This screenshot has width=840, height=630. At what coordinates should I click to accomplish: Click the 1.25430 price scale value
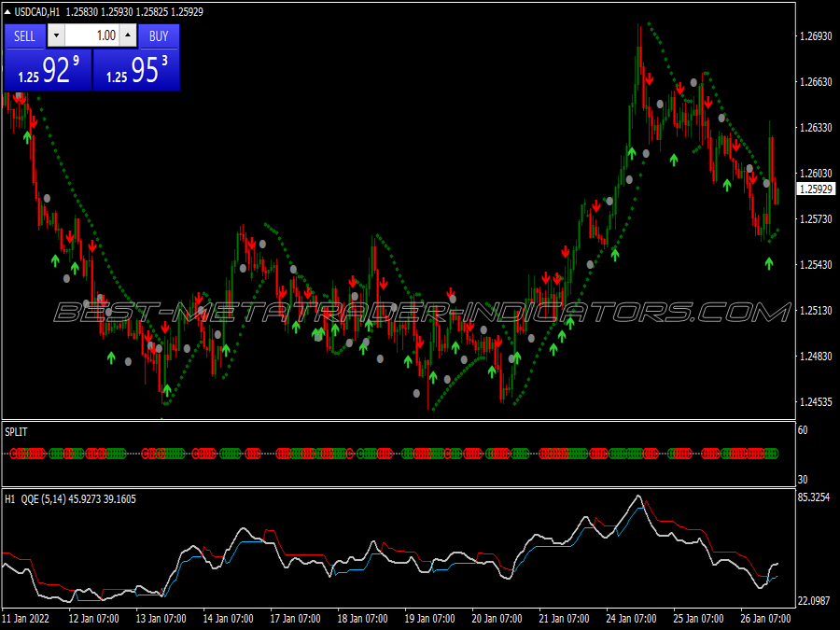tap(816, 265)
